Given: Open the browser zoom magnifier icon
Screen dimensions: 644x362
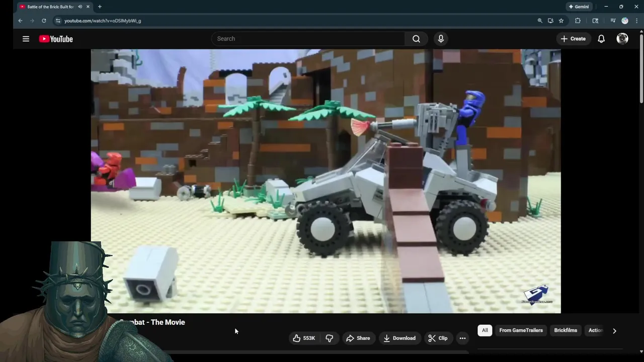Looking at the screenshot, I should 540,21.
